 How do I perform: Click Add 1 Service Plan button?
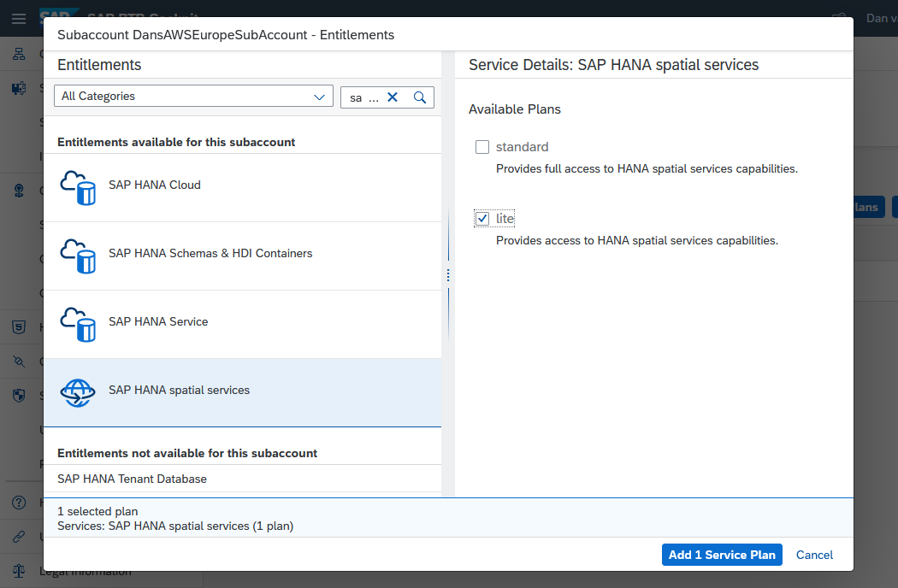click(x=722, y=555)
